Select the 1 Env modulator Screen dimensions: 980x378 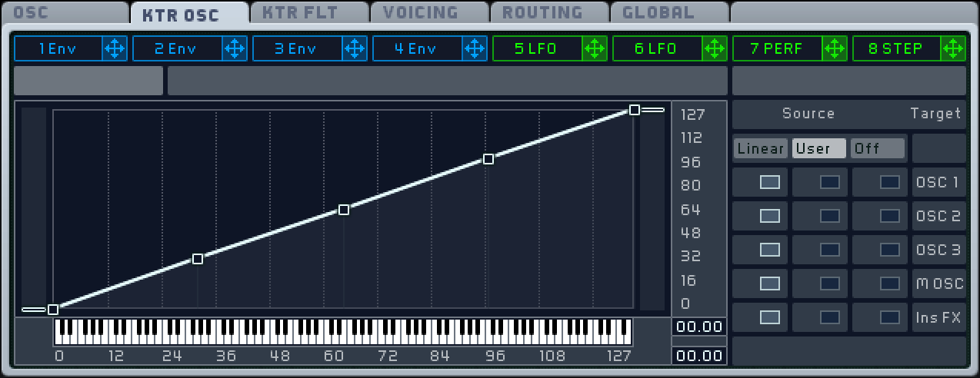click(58, 49)
